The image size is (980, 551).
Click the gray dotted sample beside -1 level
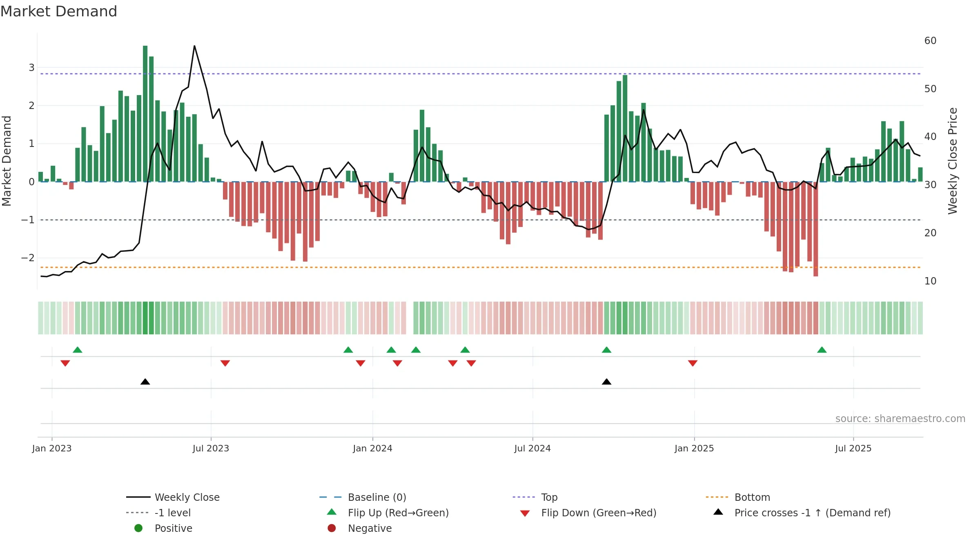click(138, 513)
